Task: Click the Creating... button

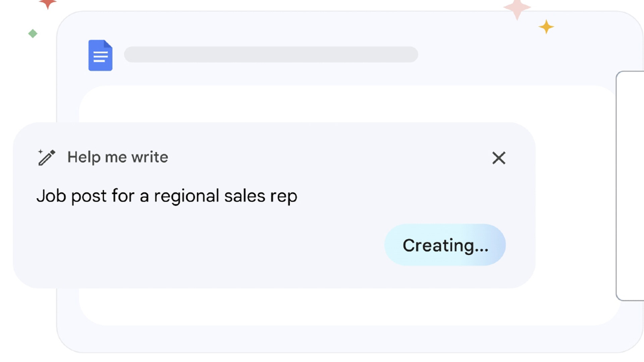Action: tap(445, 245)
